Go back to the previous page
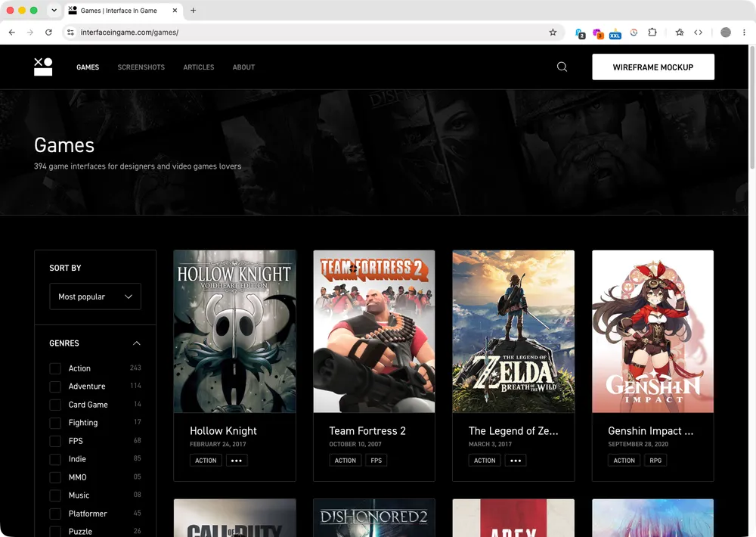 (12, 33)
